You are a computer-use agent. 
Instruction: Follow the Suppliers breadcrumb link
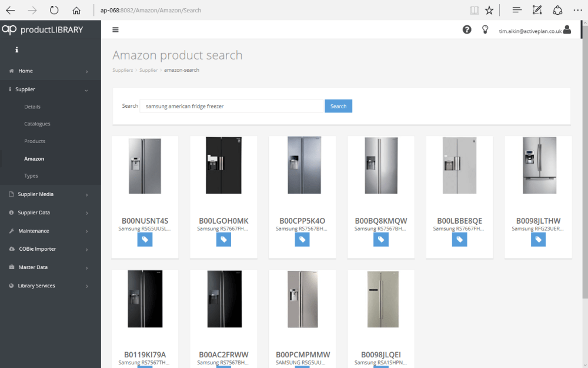122,70
